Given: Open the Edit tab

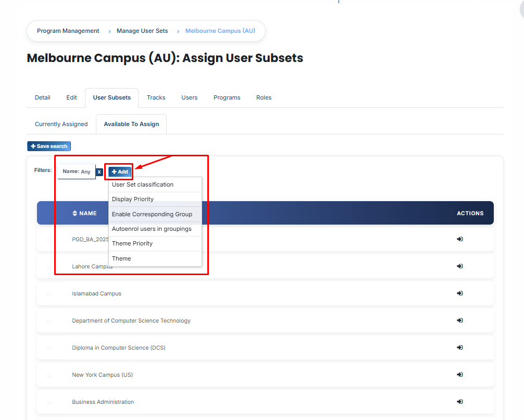Looking at the screenshot, I should pyautogui.click(x=71, y=97).
